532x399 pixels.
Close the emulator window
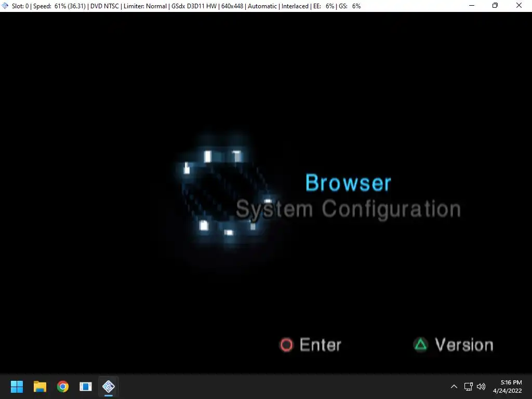click(x=519, y=6)
